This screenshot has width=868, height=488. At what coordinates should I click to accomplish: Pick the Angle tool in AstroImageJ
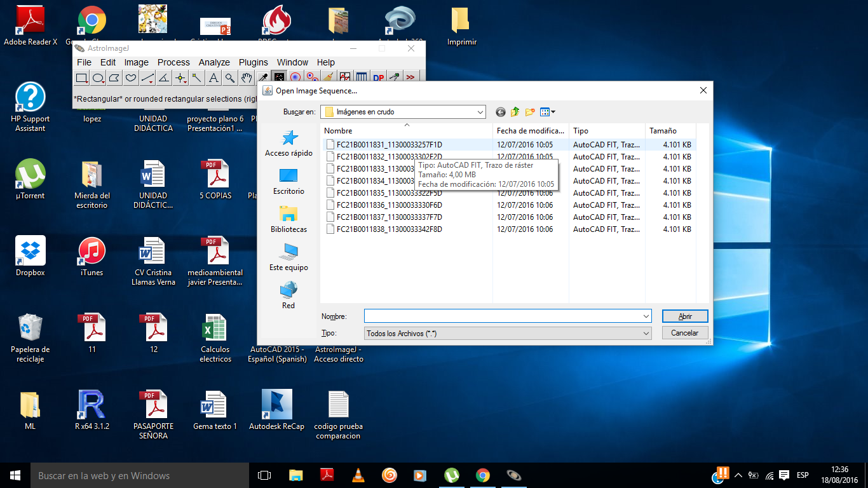click(x=164, y=78)
